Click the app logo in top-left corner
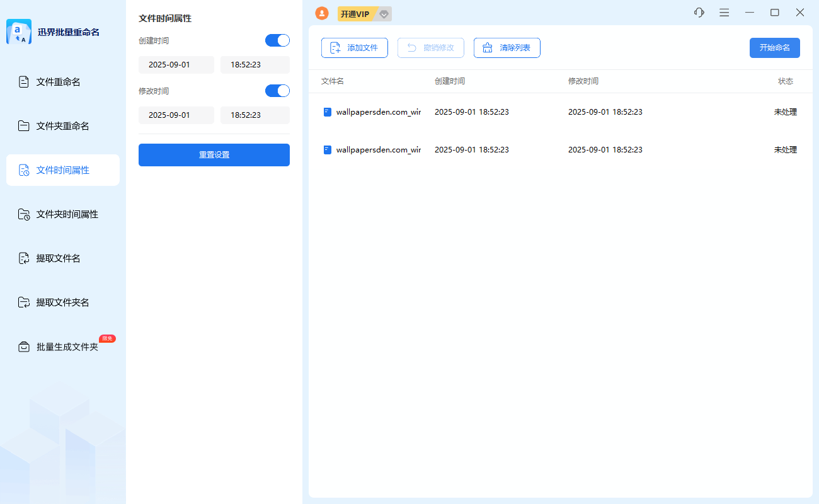This screenshot has height=504, width=819. (x=18, y=31)
